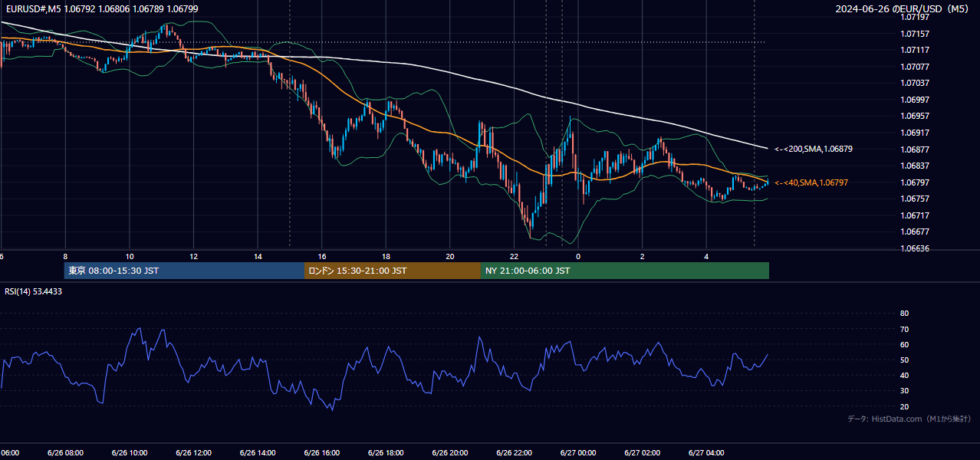Click the データ: HistData.com source credit

point(909,419)
